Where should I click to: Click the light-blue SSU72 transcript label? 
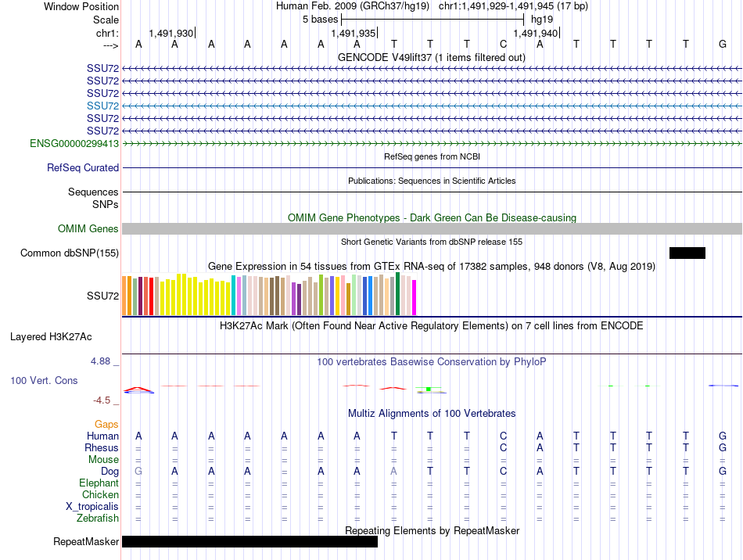click(102, 106)
